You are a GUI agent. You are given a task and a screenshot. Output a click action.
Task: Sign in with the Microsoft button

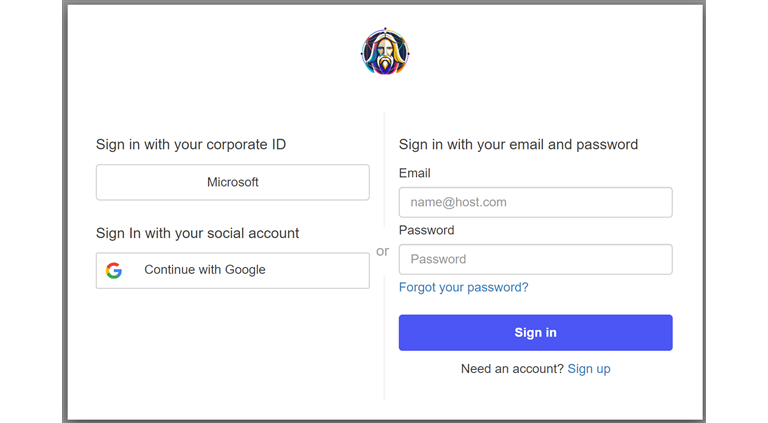pyautogui.click(x=232, y=182)
